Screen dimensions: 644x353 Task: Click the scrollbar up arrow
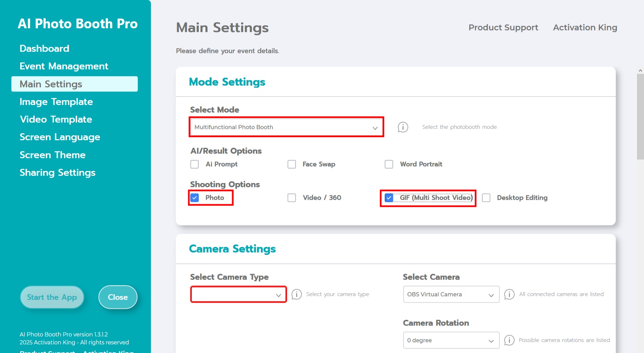(640, 71)
